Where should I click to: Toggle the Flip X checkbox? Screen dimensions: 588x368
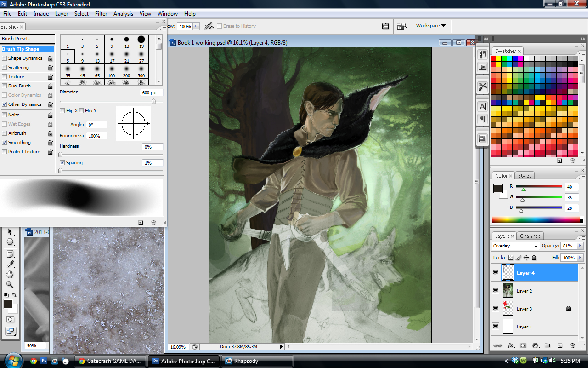pos(62,111)
